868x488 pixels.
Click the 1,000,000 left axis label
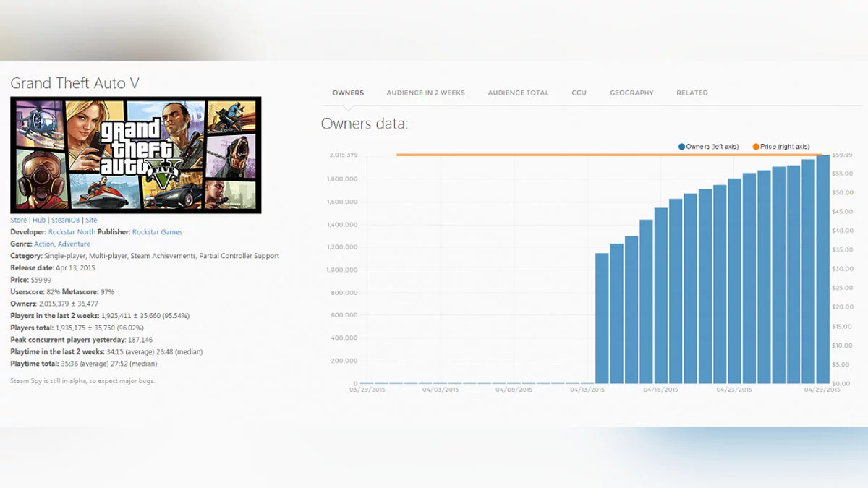(x=343, y=270)
